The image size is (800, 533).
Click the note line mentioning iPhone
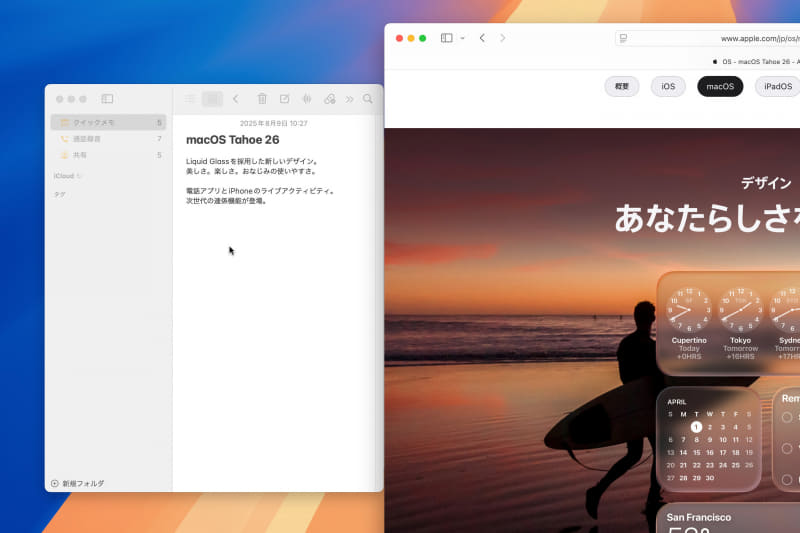point(260,191)
